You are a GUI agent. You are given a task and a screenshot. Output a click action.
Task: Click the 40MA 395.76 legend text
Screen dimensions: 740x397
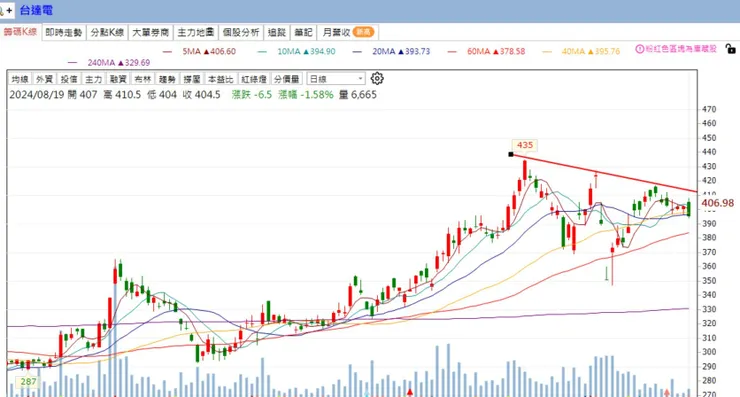pos(591,51)
